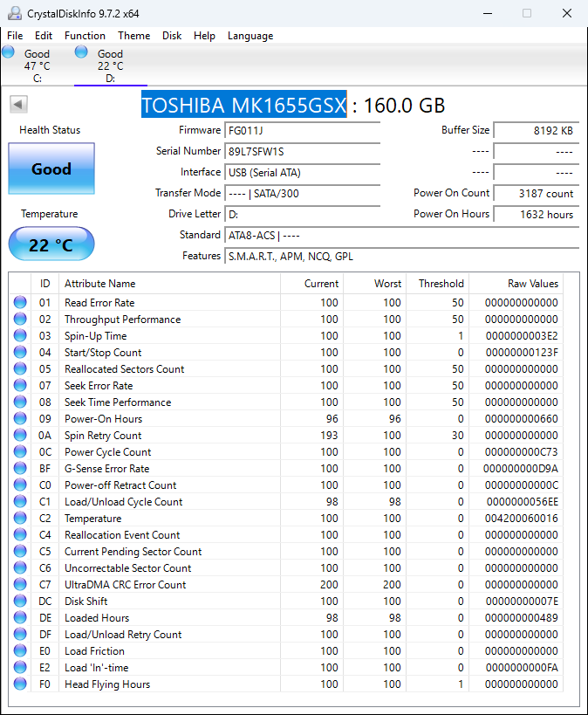The height and width of the screenshot is (715, 588).
Task: Click the status icon for Load/Unload Cycle Count
Action: (x=20, y=501)
